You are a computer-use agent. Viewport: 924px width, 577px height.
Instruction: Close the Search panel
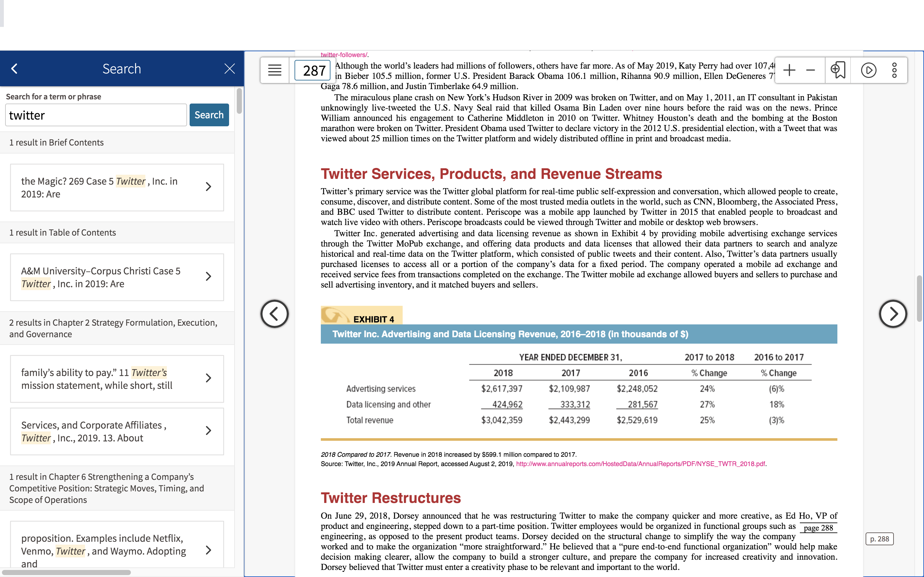pyautogui.click(x=229, y=69)
